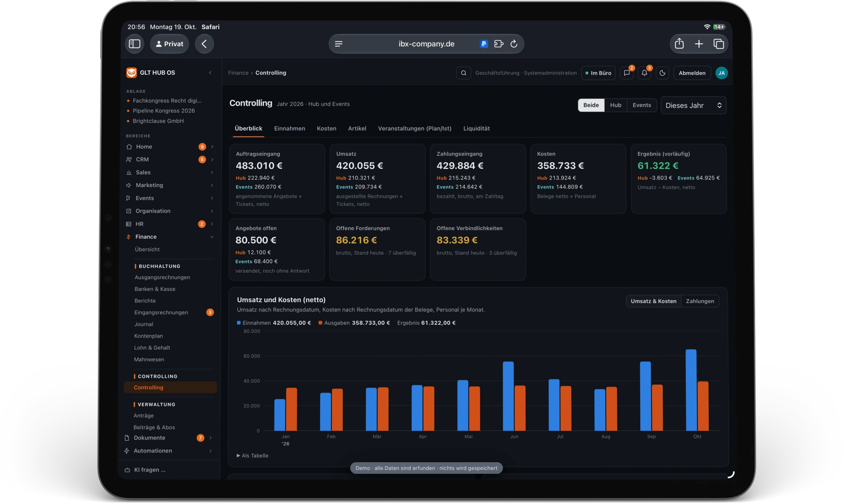Image resolution: width=844 pixels, height=504 pixels.
Task: Open the page menu in address bar
Action: (x=338, y=44)
